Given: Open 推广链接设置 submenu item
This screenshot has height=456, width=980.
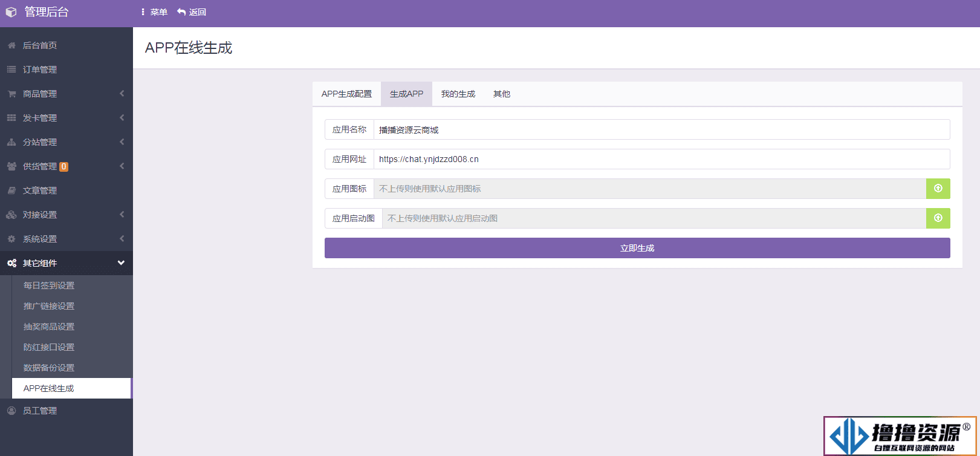Looking at the screenshot, I should 71,306.
